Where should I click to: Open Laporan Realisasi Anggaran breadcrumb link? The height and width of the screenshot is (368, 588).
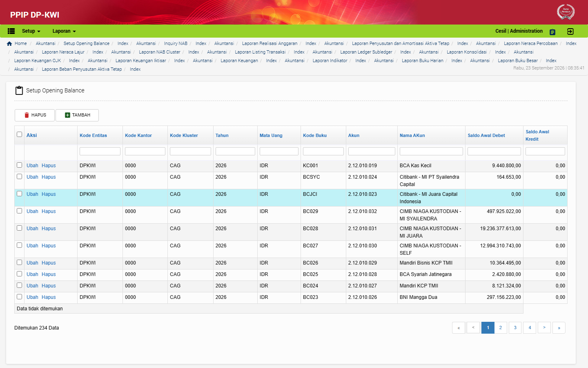269,43
